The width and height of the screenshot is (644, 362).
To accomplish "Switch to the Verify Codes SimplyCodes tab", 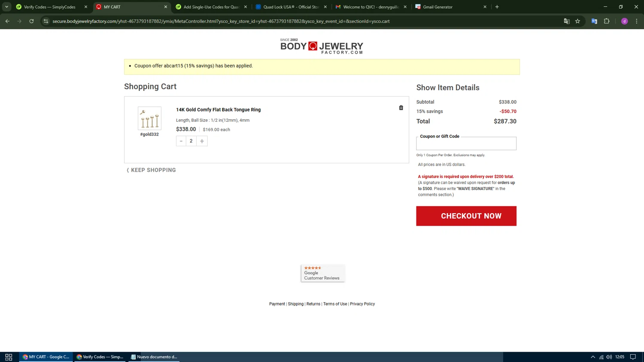I will tap(49, 7).
